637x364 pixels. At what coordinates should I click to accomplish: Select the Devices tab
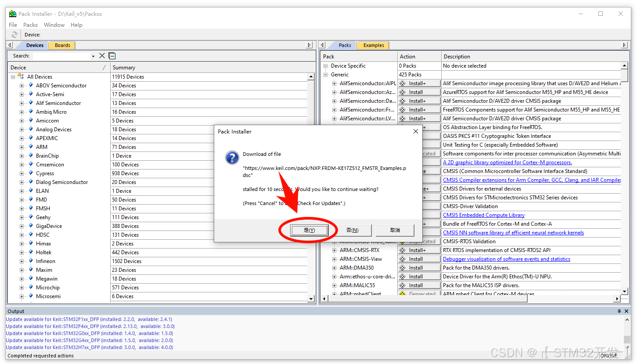[35, 45]
